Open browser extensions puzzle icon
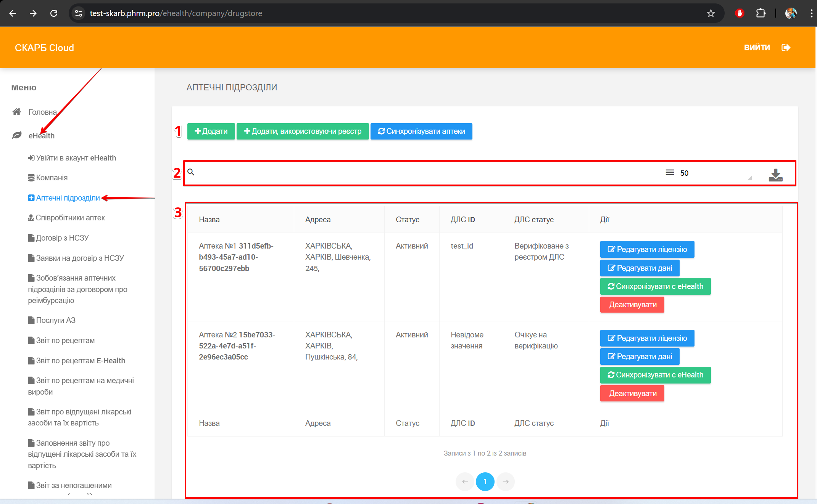817x504 pixels. point(761,13)
